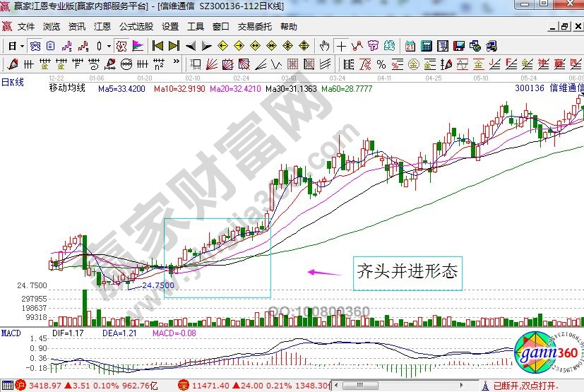584x392 pixels.
Task: Open dropdown arrow beside 日 period button
Action: tap(22, 46)
